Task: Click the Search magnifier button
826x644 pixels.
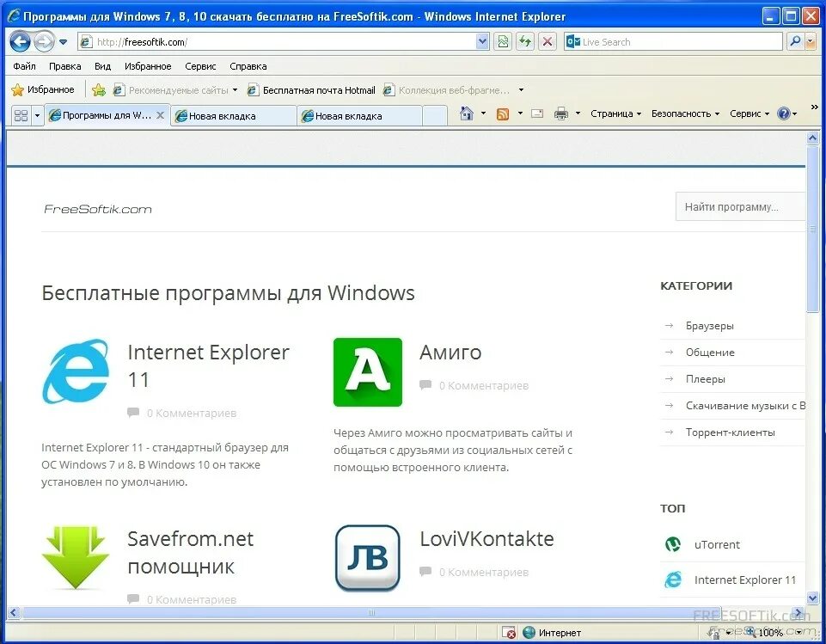Action: [795, 41]
